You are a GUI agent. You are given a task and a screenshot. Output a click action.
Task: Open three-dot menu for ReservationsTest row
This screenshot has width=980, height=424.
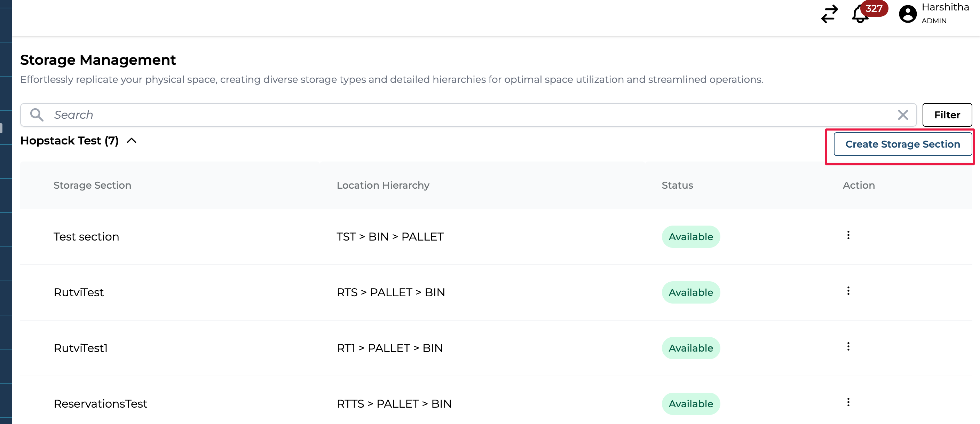848,402
